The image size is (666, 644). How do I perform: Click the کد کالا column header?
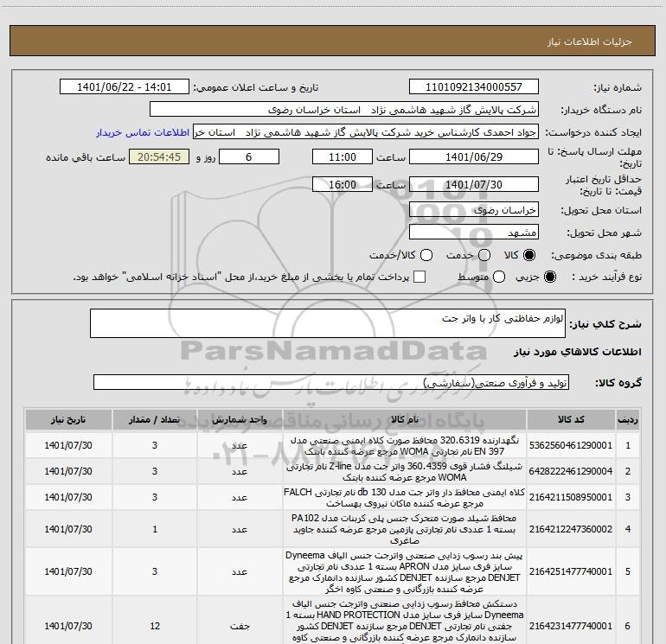[x=571, y=419]
